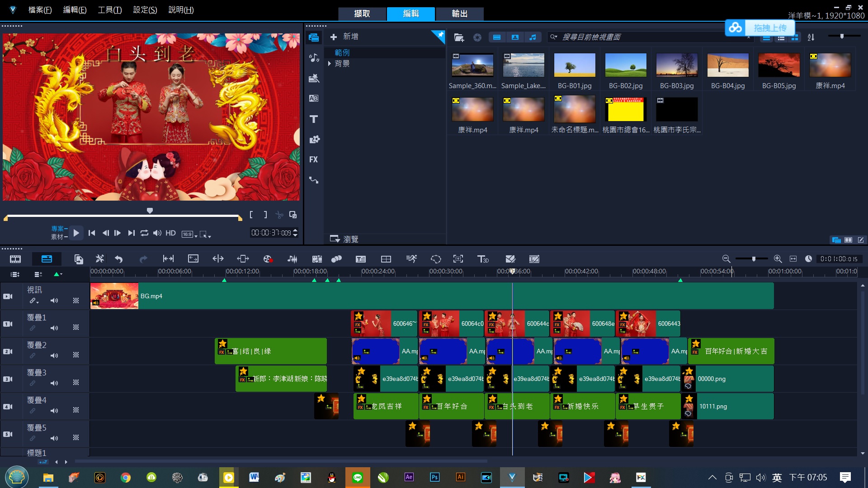Viewport: 868px width, 488px height.
Task: Toggle show videos filter in library
Action: (x=497, y=38)
